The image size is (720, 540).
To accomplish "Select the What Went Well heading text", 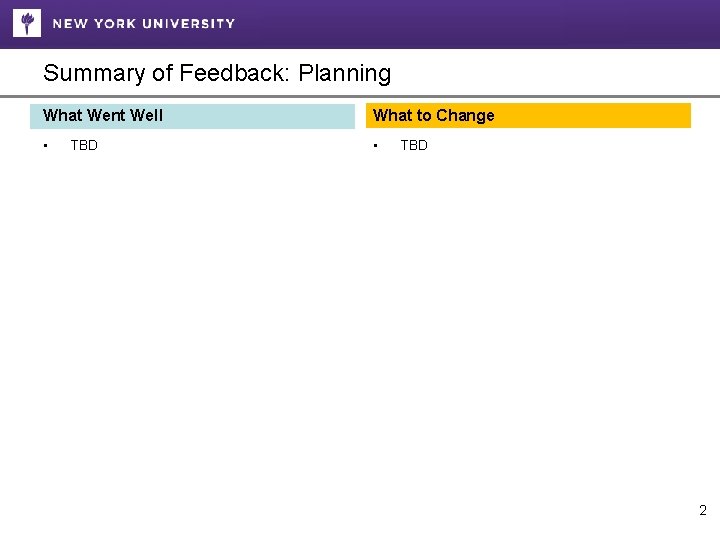I will point(103,115).
